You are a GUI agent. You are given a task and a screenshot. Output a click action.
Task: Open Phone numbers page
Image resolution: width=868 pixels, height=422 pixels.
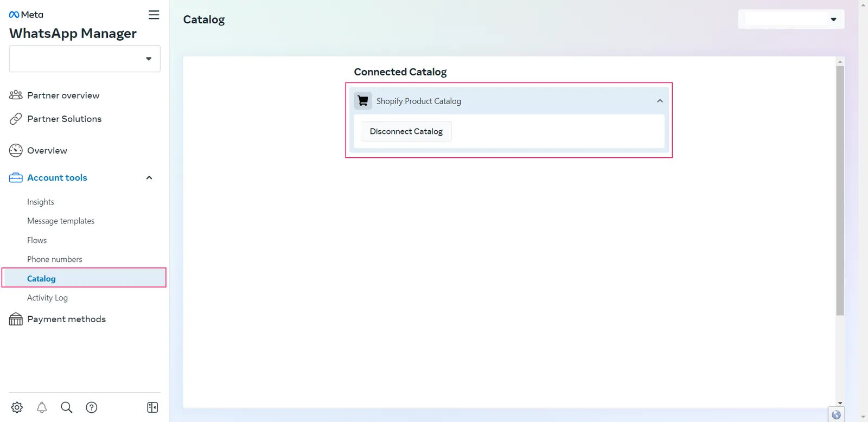pos(55,259)
